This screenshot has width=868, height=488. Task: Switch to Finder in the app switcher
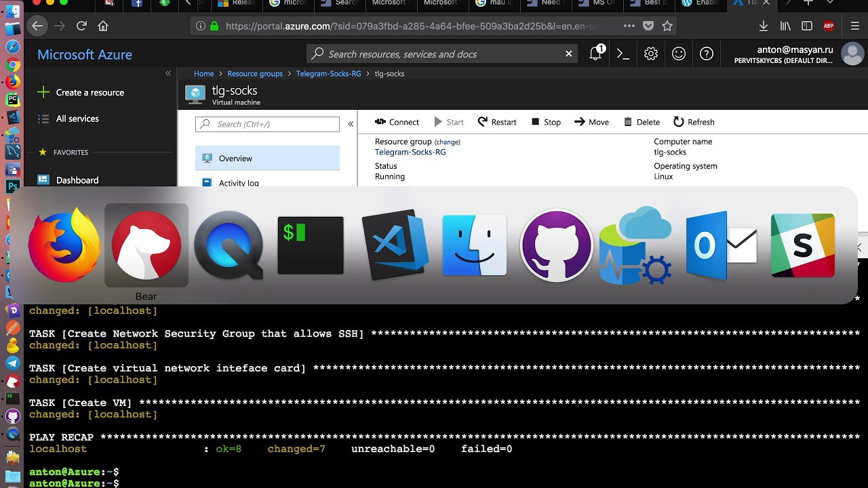point(475,245)
